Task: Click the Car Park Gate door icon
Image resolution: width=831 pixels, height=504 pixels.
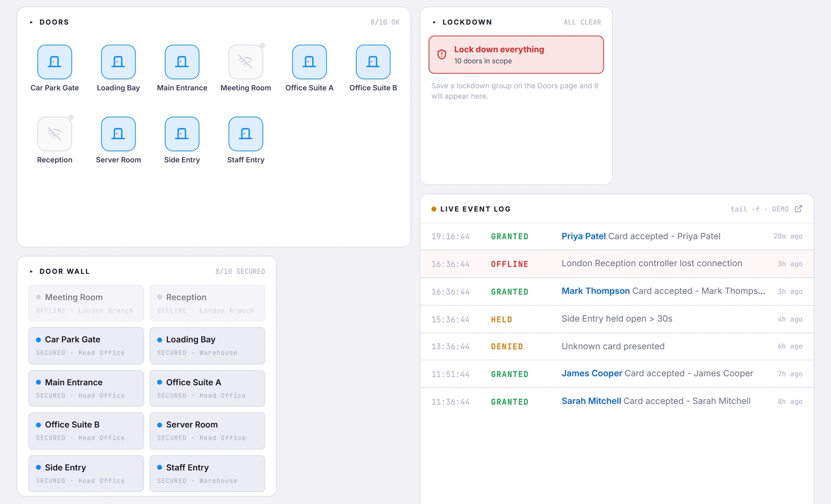Action: coord(55,62)
